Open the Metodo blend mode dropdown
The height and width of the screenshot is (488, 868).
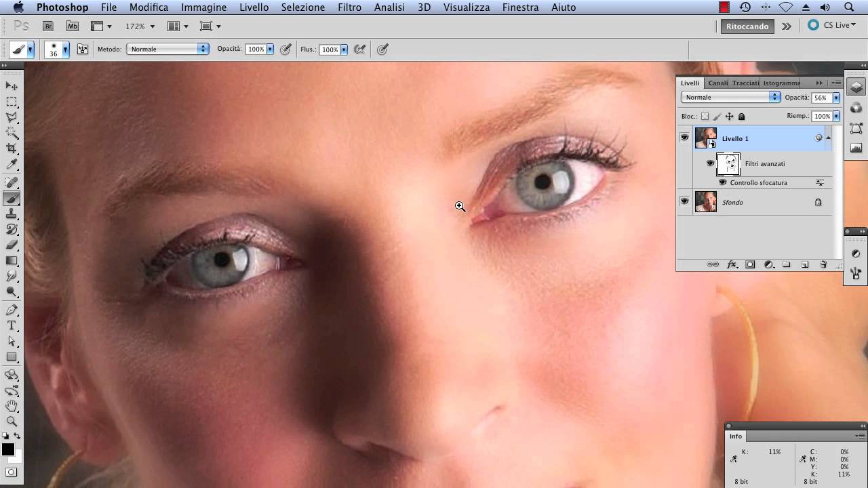click(x=167, y=49)
